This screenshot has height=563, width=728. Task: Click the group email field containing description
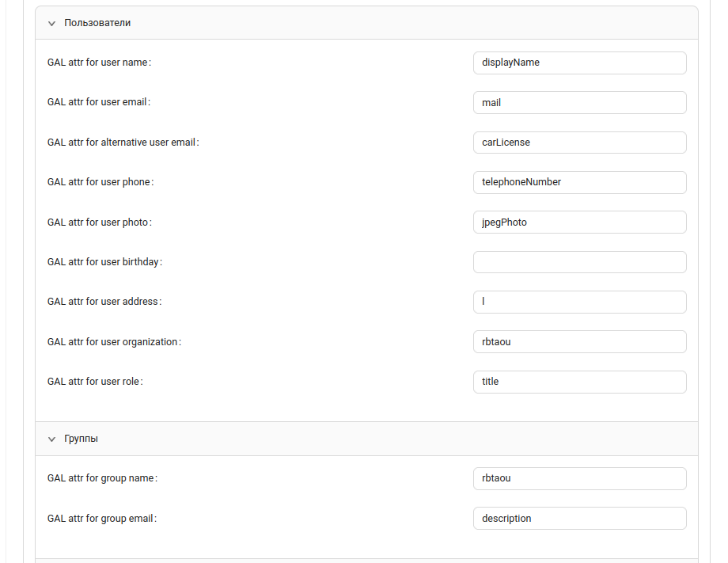(x=579, y=519)
